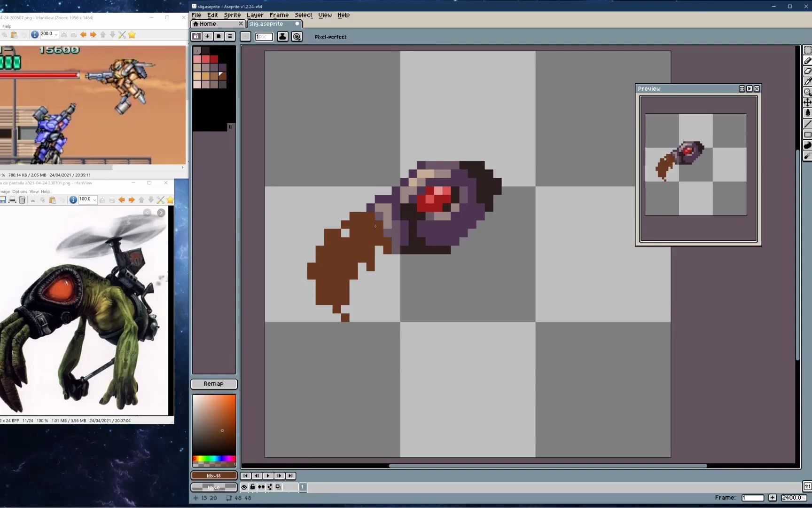Click the info icon in lower IrfanView window
The width and height of the screenshot is (812, 508).
point(73,200)
